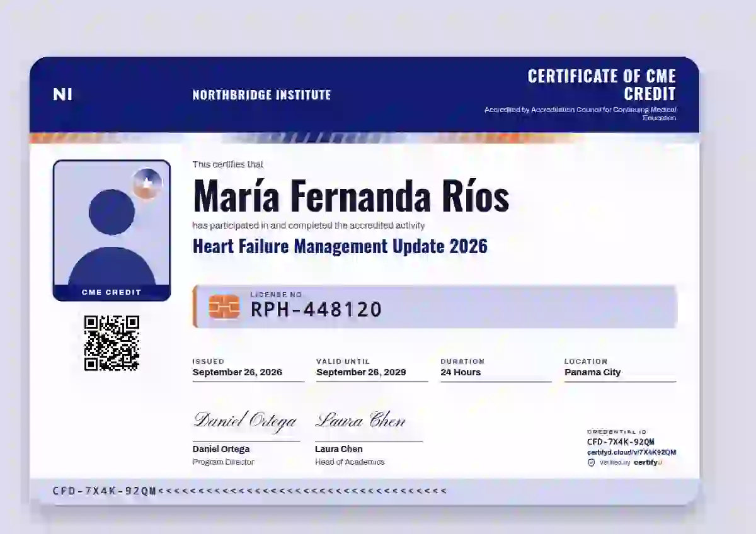This screenshot has height=534, width=756.
Task: Click the printed name Laura Chen
Action: coord(339,449)
